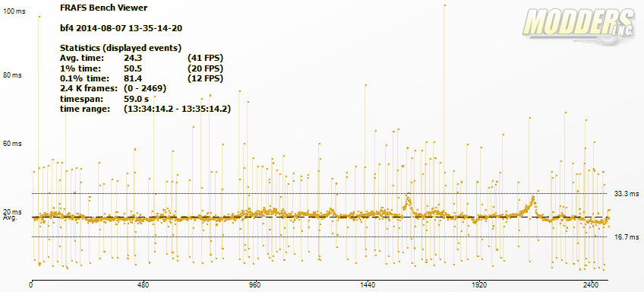644x292 pixels.
Task: Click the frames range (0 - 2469)
Action: (145, 89)
